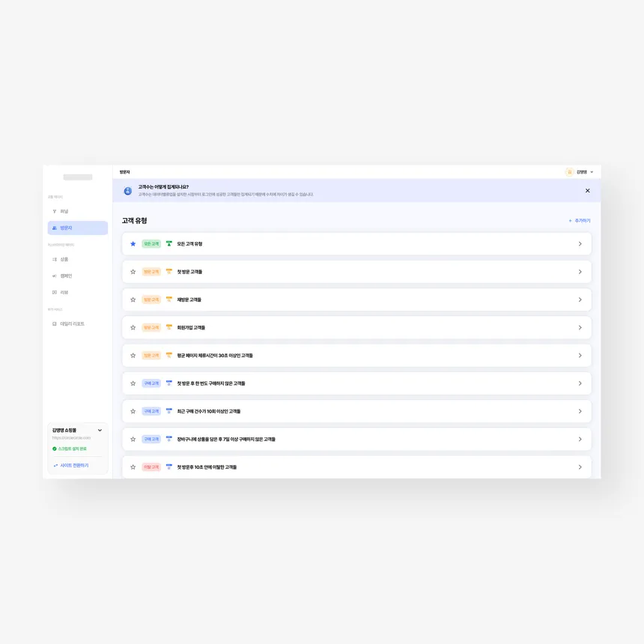This screenshot has height=644, width=644.
Task: Click 첫 방문 후 한 번도 구매하지 않은 고객들 text
Action: (211, 383)
